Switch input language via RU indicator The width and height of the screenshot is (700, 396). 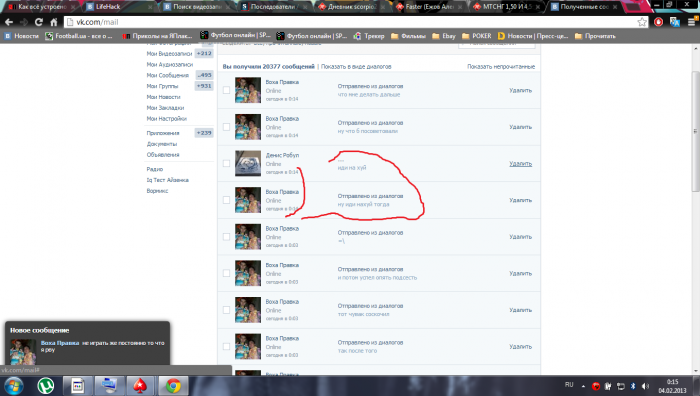pyautogui.click(x=569, y=384)
